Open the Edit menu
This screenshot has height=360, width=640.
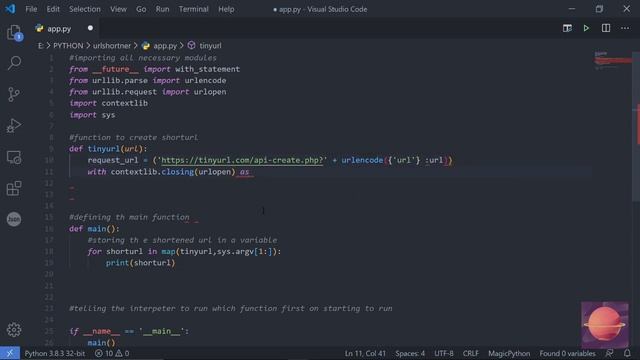53,9
